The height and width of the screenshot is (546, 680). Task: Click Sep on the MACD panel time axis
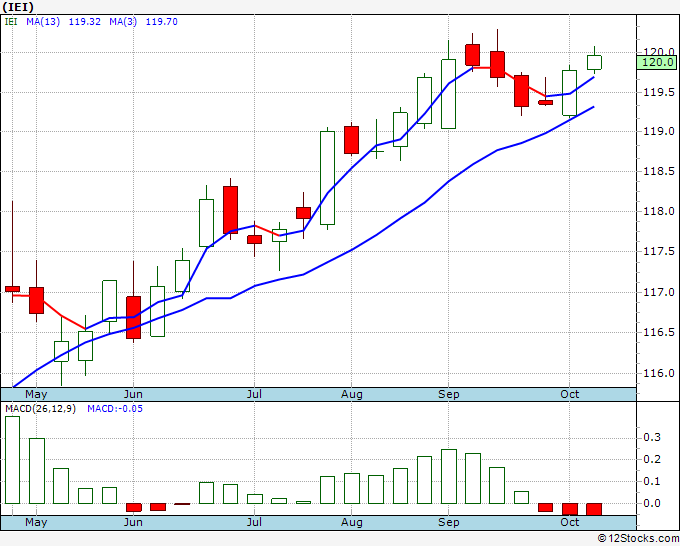click(x=448, y=522)
